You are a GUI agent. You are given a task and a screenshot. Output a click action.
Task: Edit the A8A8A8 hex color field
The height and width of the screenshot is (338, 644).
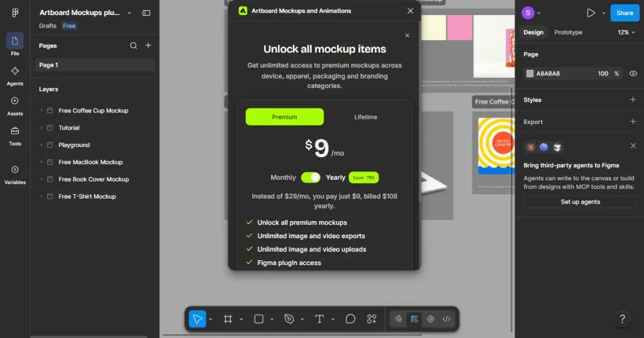coord(548,74)
